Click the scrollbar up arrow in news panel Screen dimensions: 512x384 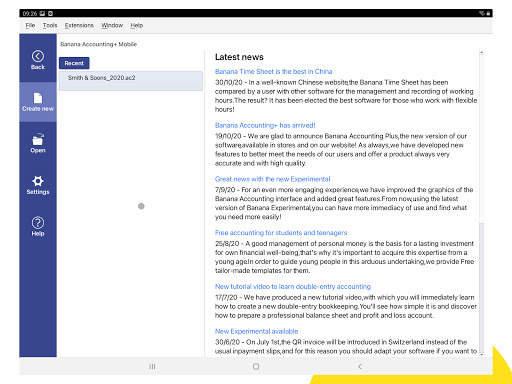[x=481, y=52]
